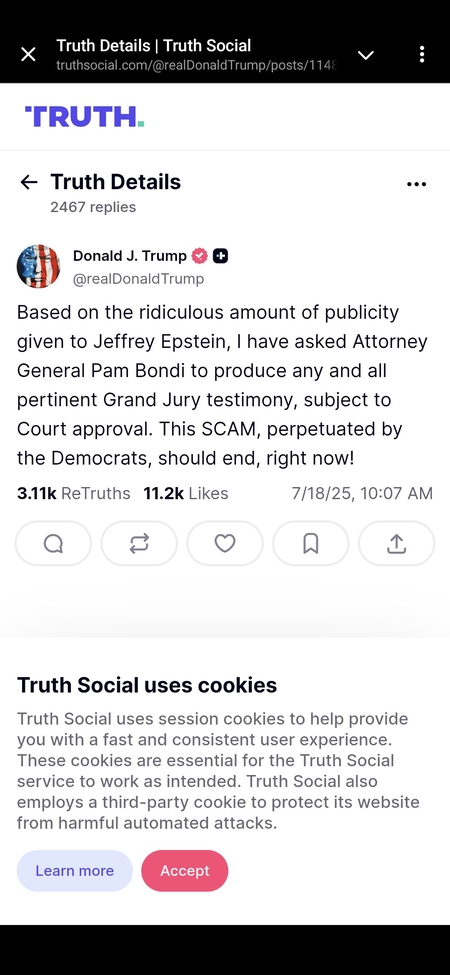Bookmark this Truth post

(311, 543)
